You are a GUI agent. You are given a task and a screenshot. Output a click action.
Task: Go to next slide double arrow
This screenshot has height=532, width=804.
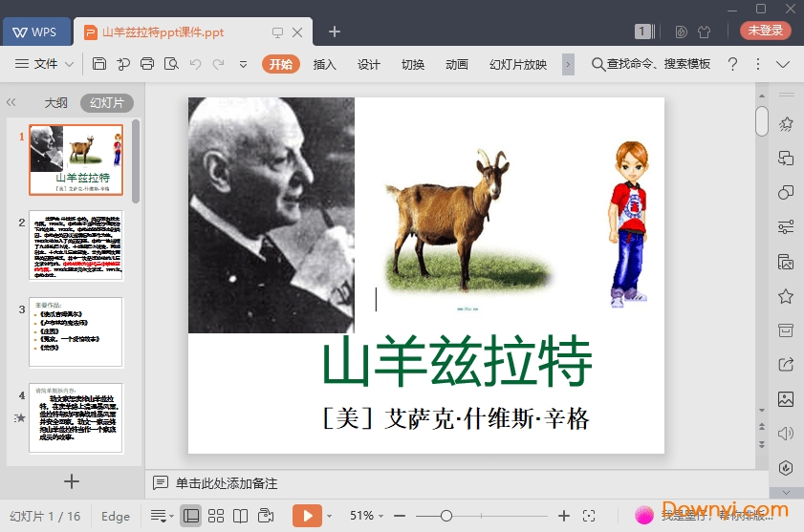pos(762,444)
